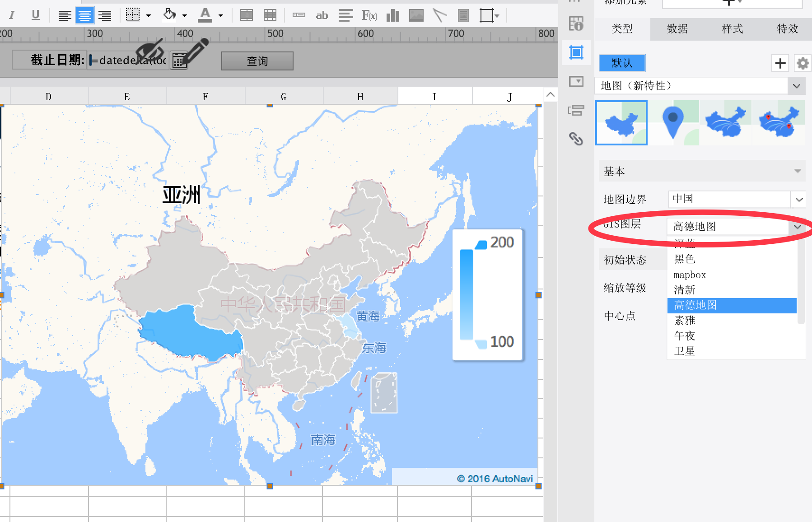Click the map legend gradient bar
The image size is (812, 522).
pyautogui.click(x=467, y=294)
